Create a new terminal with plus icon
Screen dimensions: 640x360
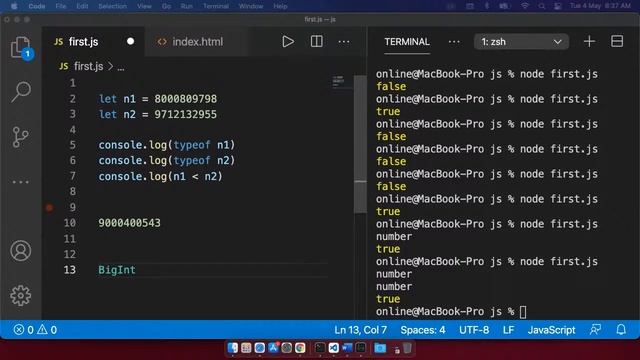point(589,41)
